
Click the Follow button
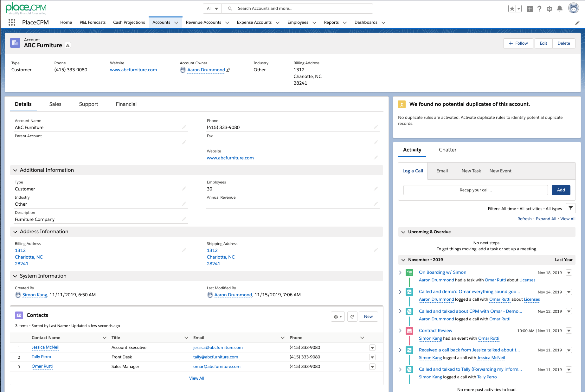tap(518, 43)
